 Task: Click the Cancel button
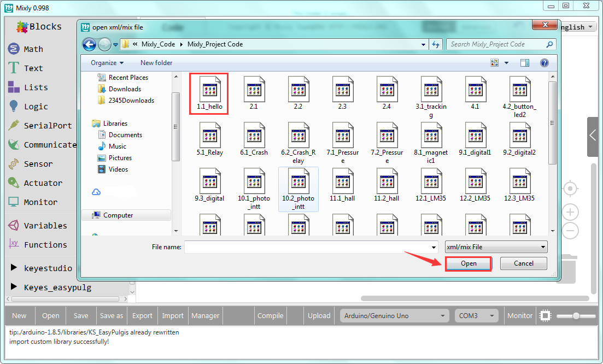pyautogui.click(x=523, y=263)
